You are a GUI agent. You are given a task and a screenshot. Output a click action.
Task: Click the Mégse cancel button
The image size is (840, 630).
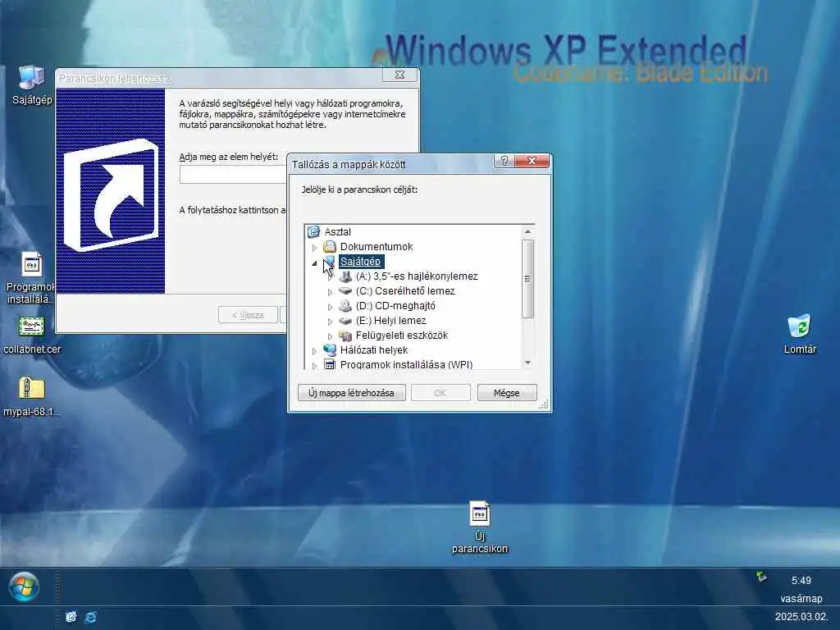[x=507, y=393]
